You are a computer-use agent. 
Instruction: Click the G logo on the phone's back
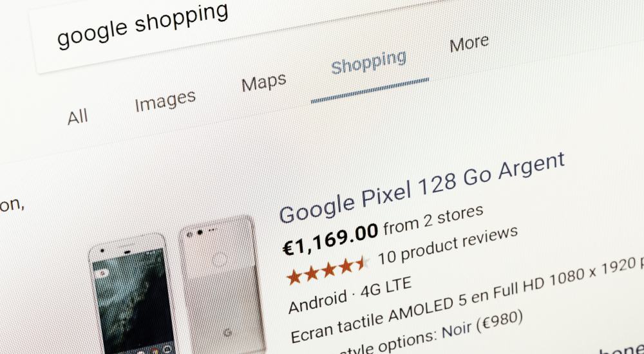[x=228, y=333]
